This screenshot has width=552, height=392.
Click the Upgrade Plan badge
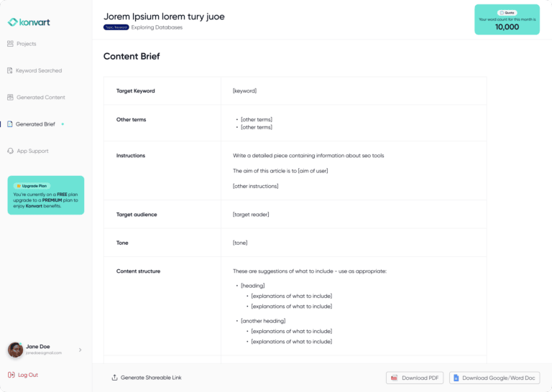(x=32, y=185)
